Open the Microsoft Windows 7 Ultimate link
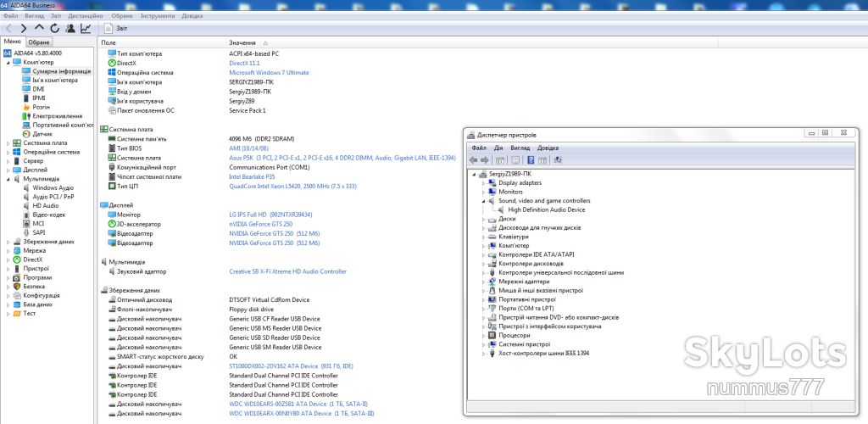868x424 pixels. pos(269,73)
